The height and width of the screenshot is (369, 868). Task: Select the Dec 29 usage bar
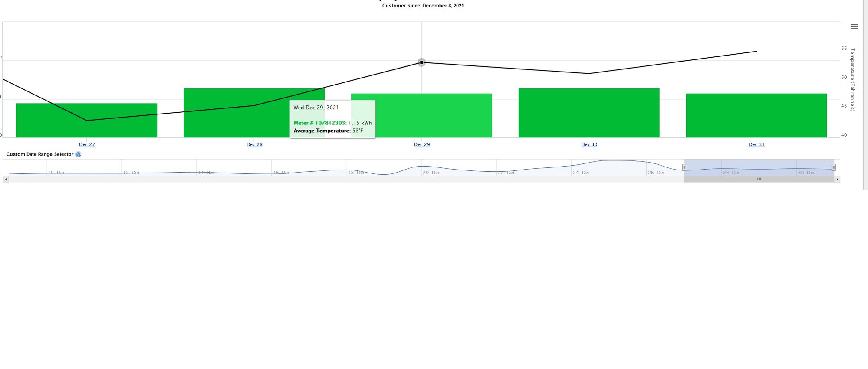tap(421, 116)
